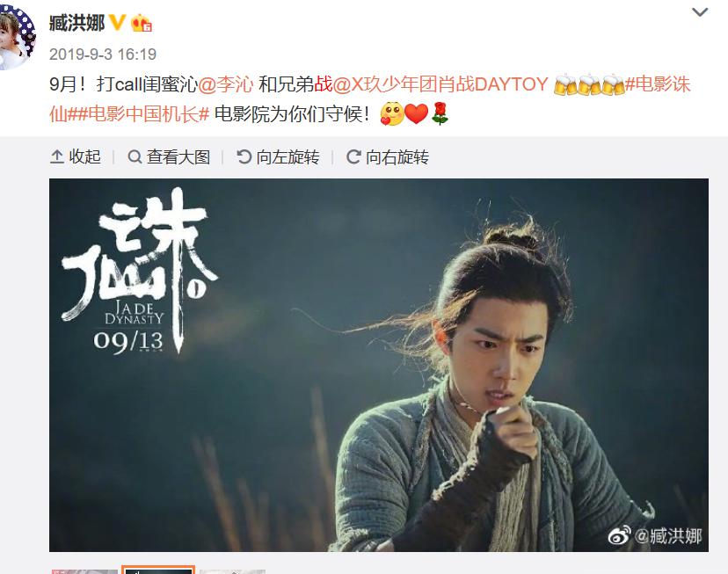This screenshot has height=574, width=728.
Task: Rotate image using 向右旋转 label
Action: [397, 156]
